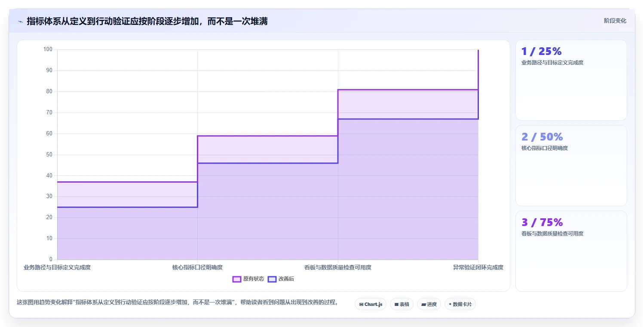Screen dimensions: 644x327
Task: Select the Chart.js tag
Action: point(371,304)
